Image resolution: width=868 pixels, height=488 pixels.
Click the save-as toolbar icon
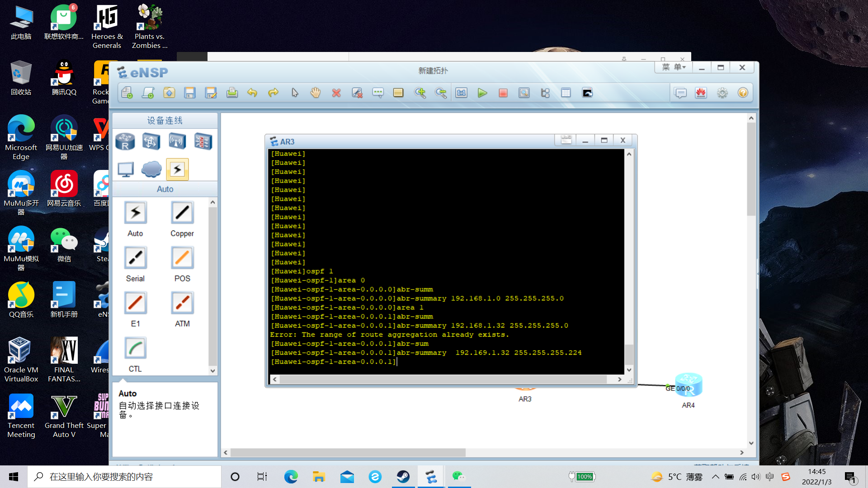point(211,93)
